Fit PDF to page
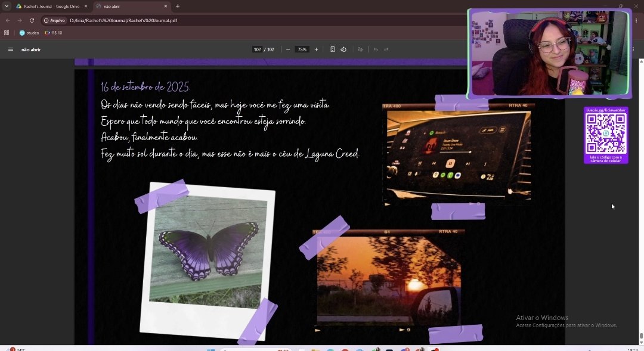This screenshot has width=644, height=351. pos(332,49)
